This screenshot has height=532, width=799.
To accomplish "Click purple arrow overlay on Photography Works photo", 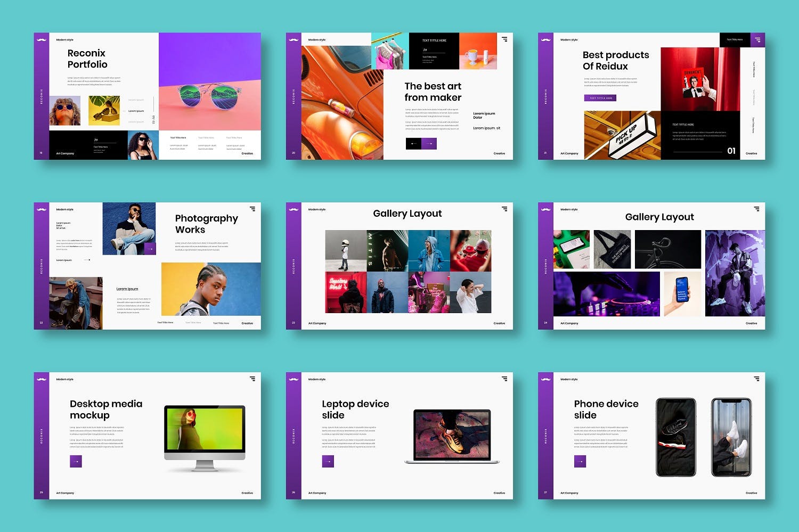I will (150, 249).
